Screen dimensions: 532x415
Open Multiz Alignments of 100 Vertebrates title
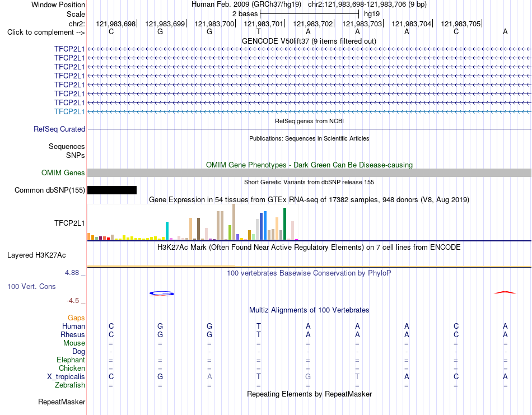click(309, 310)
